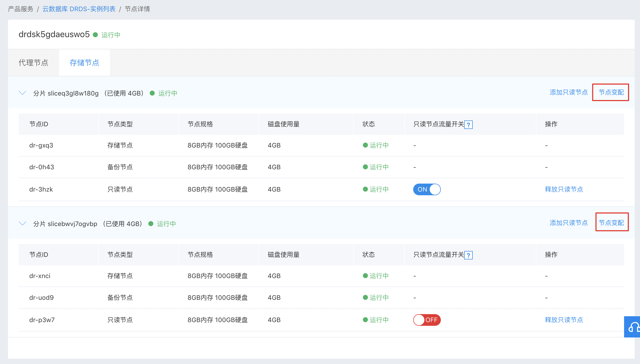The height and width of the screenshot is (364, 640).
Task: Click 运行中 status of dr-gxq3 row
Action: click(376, 145)
